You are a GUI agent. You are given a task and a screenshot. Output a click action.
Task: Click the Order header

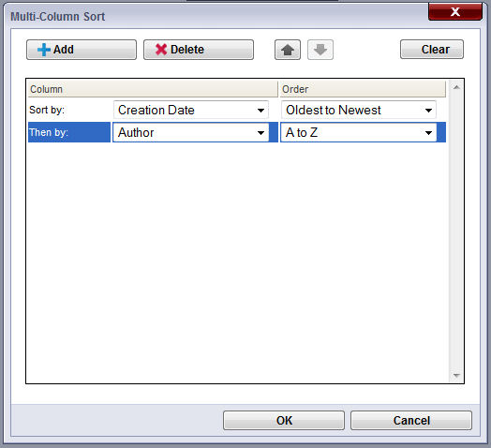363,89
